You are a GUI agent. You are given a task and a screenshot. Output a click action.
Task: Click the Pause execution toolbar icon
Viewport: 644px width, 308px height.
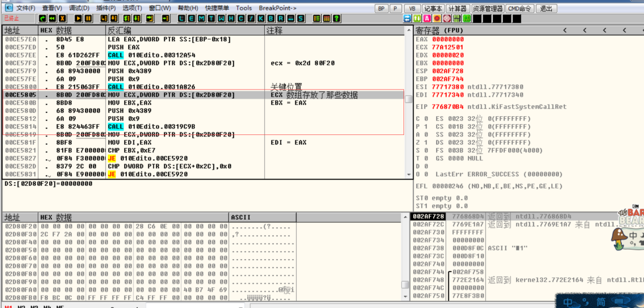[89, 19]
